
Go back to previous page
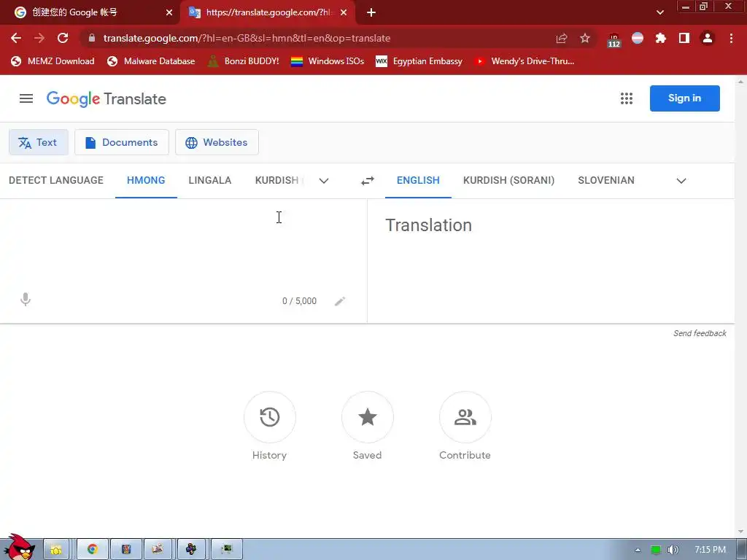(16, 38)
